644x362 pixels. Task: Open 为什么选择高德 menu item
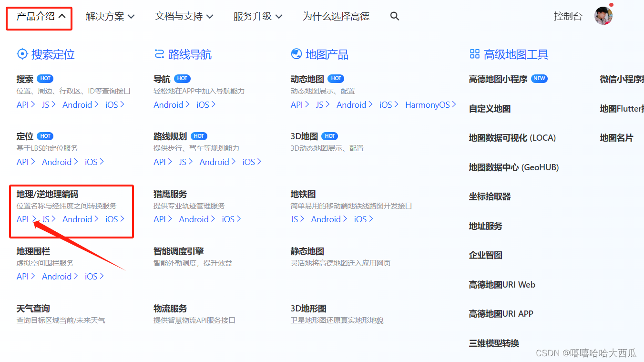tap(336, 16)
